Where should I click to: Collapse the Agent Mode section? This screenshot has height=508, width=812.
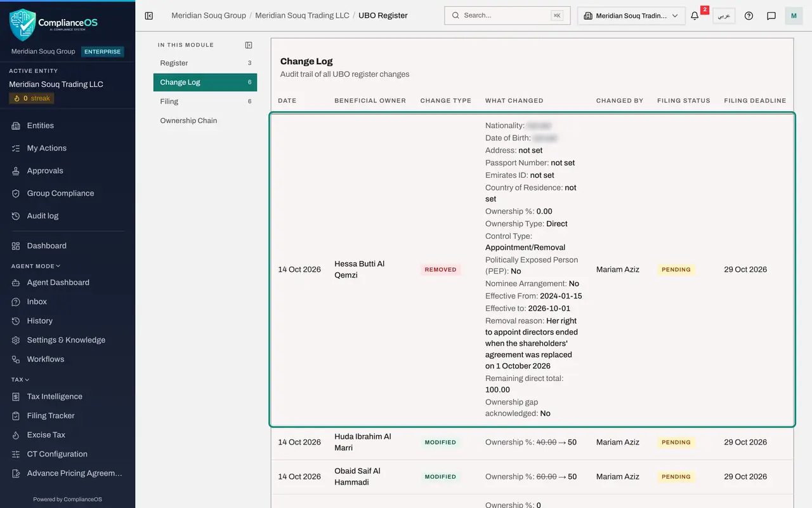[36, 266]
